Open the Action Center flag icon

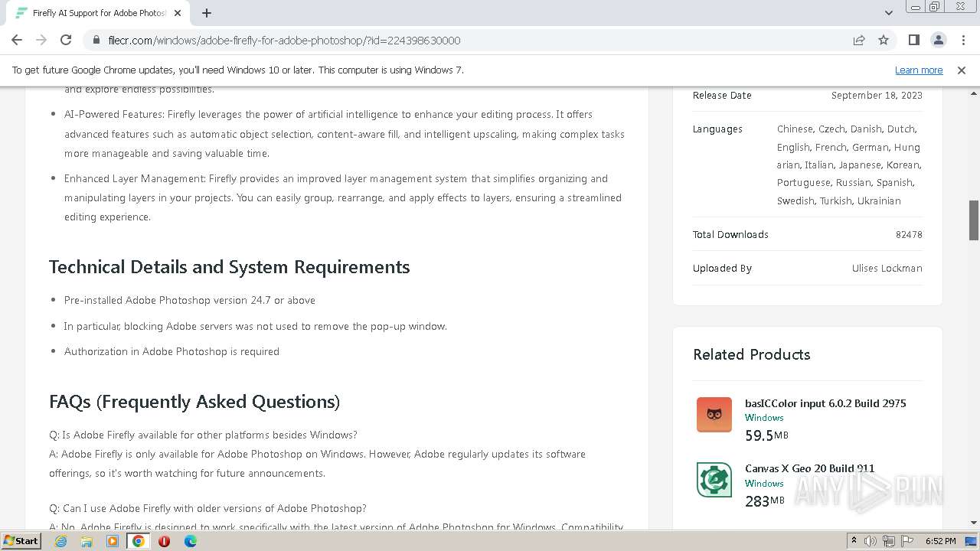pyautogui.click(x=907, y=541)
